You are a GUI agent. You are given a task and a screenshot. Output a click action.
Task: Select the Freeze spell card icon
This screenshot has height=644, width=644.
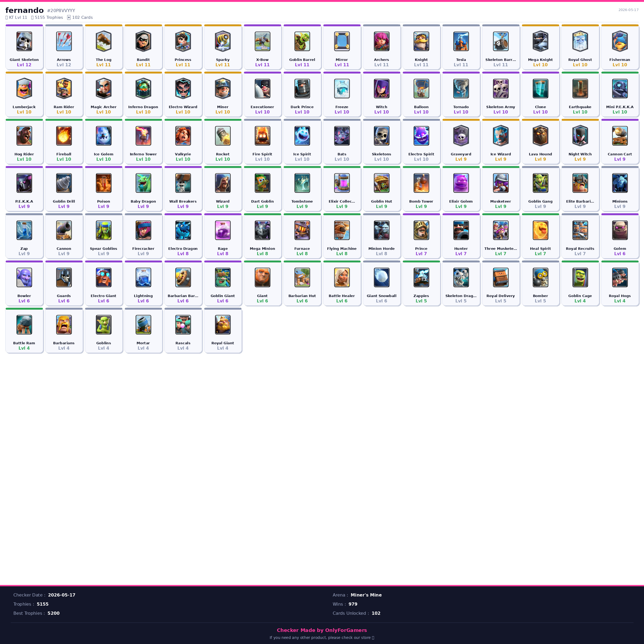tap(342, 89)
